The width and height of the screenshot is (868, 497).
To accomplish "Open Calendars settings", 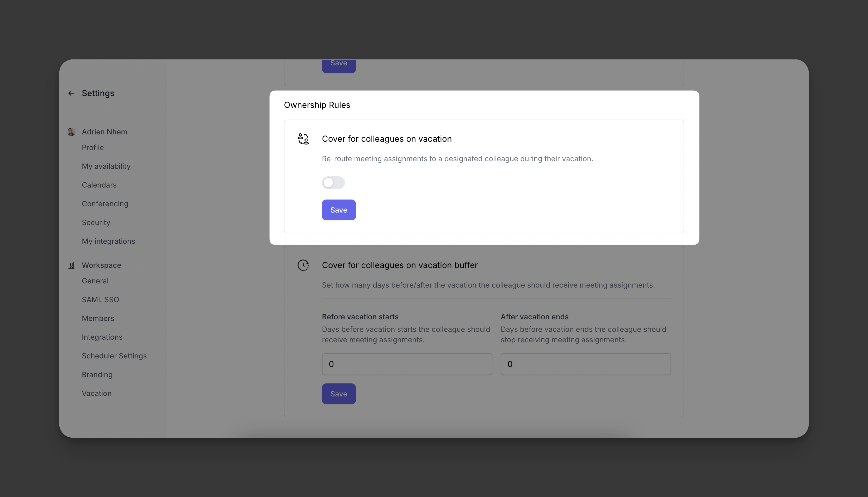I will (99, 185).
